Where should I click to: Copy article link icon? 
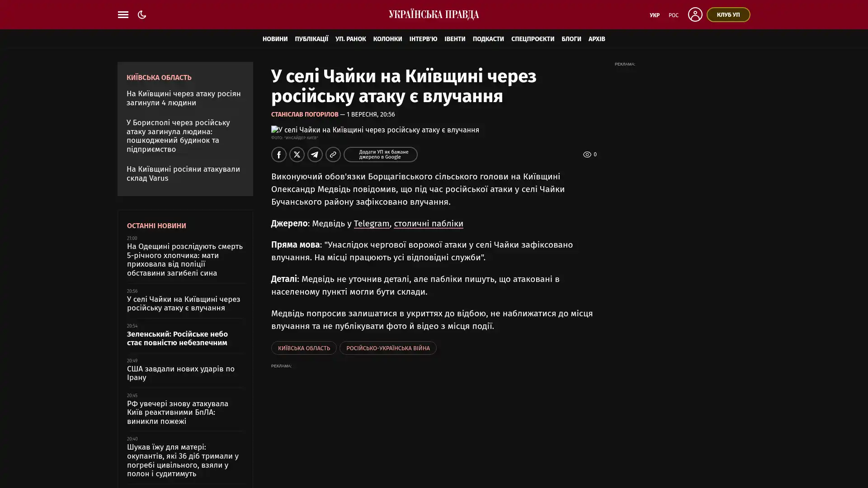tap(333, 155)
